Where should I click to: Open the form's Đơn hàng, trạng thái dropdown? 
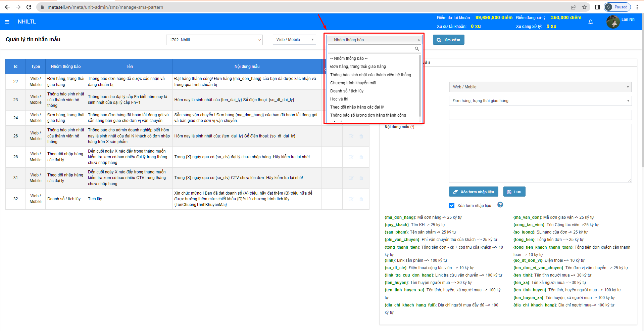[540, 101]
